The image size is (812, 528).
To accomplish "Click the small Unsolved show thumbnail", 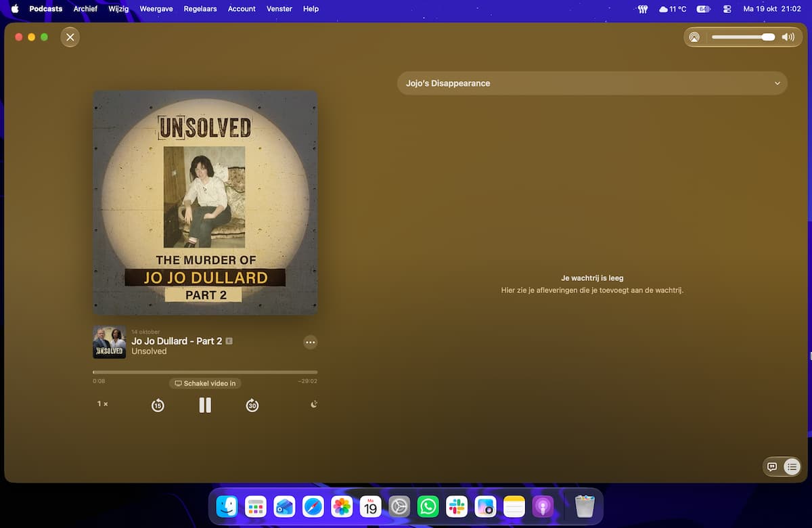I will [110, 343].
